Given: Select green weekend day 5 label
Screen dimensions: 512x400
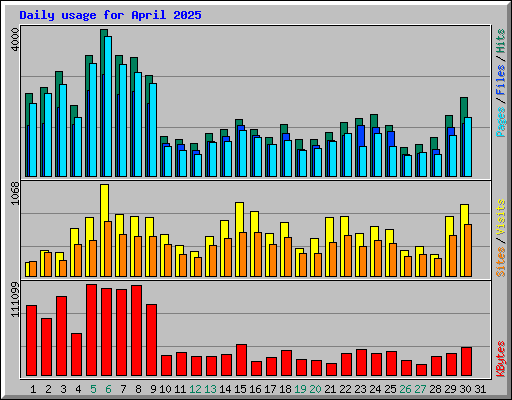Looking at the screenshot, I should click(93, 389).
